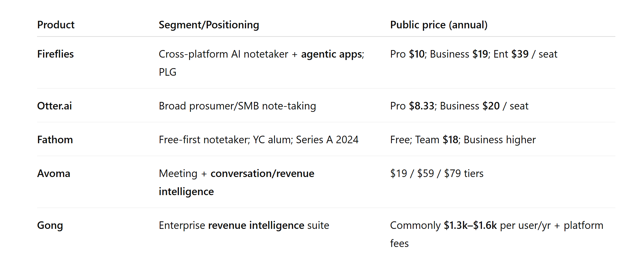Click the Segment/Positioning column header
This screenshot has width=644, height=275.
click(x=209, y=25)
